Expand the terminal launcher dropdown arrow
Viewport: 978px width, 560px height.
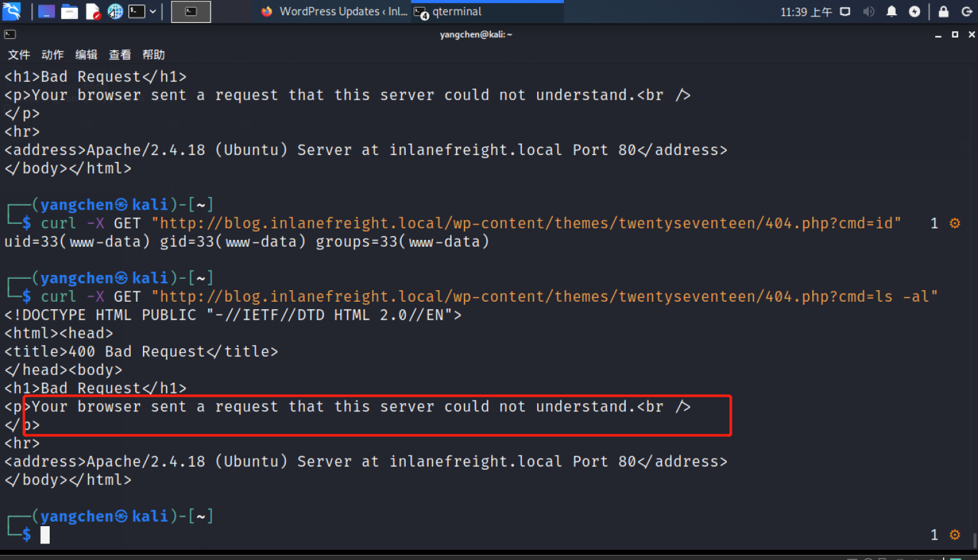point(153,11)
